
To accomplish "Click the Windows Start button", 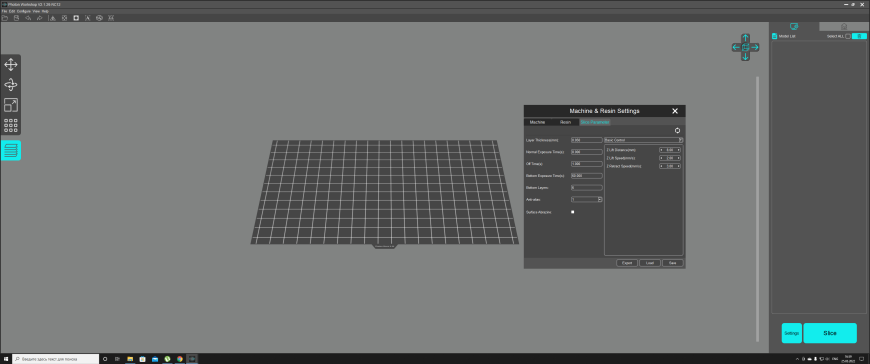I will point(6,359).
